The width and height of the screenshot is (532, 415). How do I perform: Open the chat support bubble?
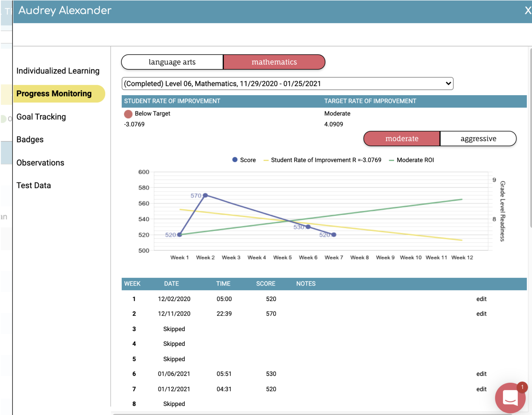pos(510,398)
